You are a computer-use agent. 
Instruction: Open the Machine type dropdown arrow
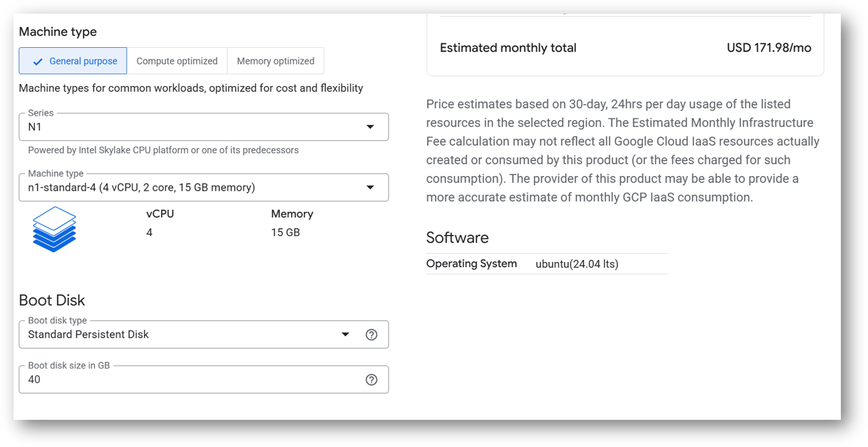click(x=370, y=188)
